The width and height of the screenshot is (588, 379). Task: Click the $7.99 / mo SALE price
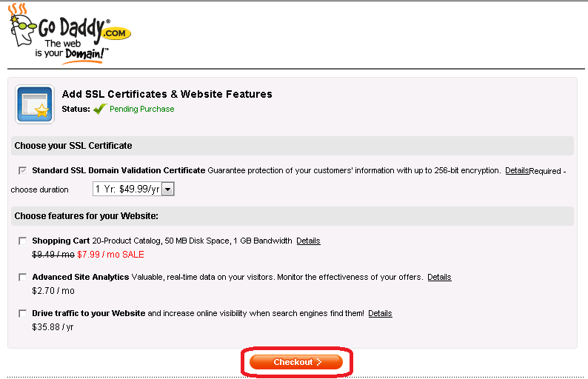coord(111,255)
